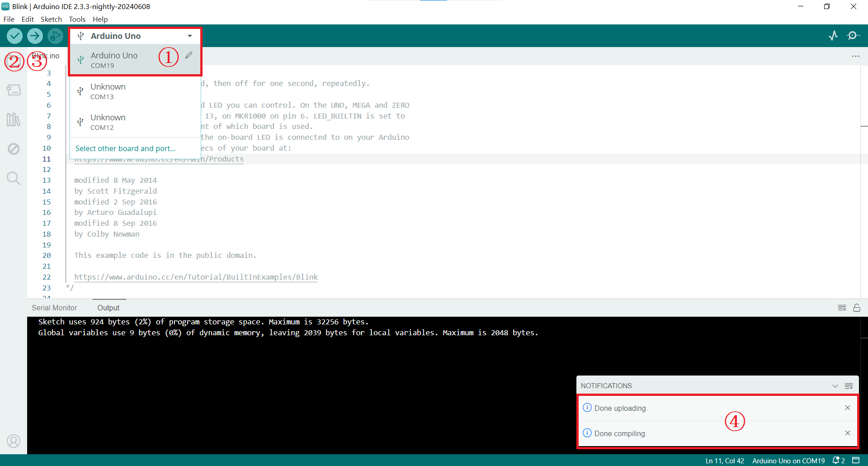
Task: Collapse the Arduino Uno board selector dropdown
Action: pos(190,36)
